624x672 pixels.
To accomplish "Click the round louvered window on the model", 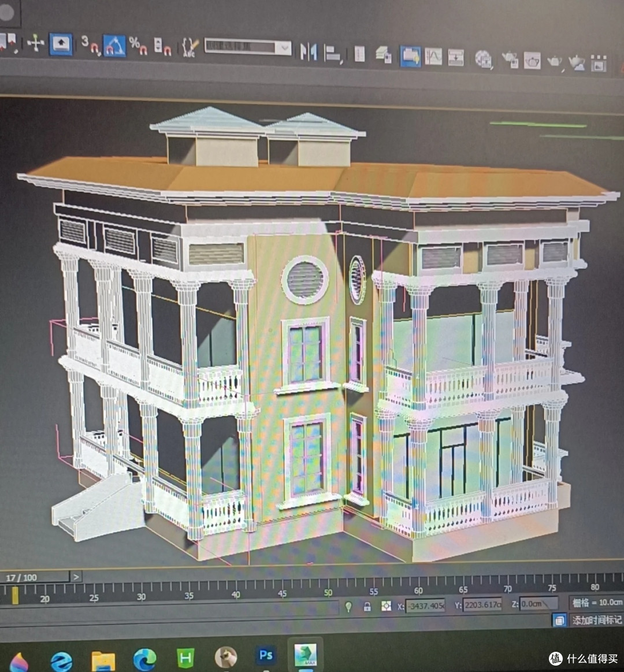I will click(304, 280).
